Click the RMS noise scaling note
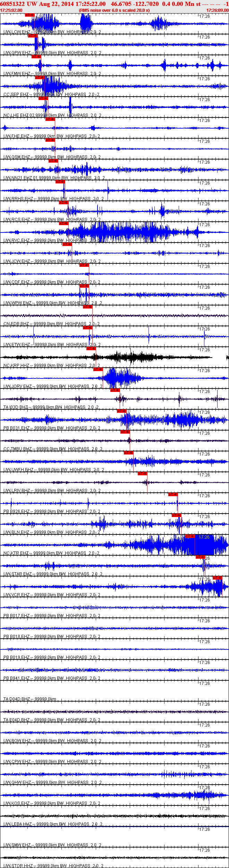Screen dimensions: 229x868 [x=114, y=10]
